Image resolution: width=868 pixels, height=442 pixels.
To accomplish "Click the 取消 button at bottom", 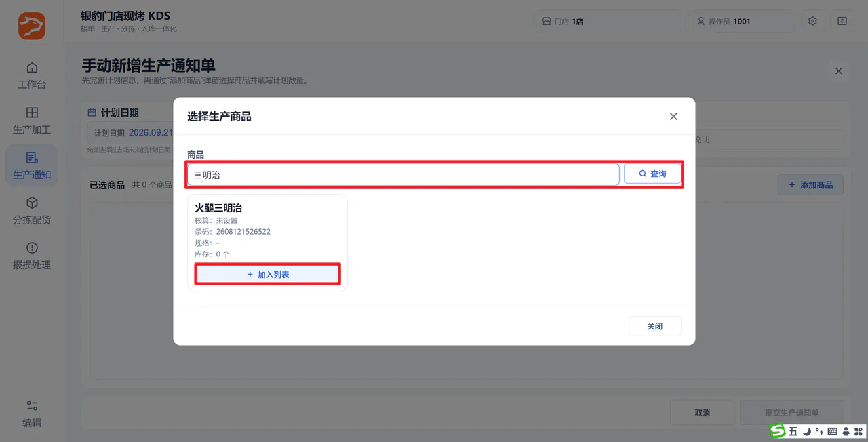I will point(703,413).
